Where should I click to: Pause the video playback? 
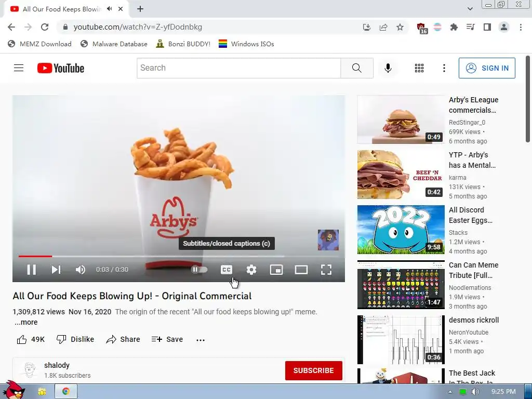[x=32, y=270]
